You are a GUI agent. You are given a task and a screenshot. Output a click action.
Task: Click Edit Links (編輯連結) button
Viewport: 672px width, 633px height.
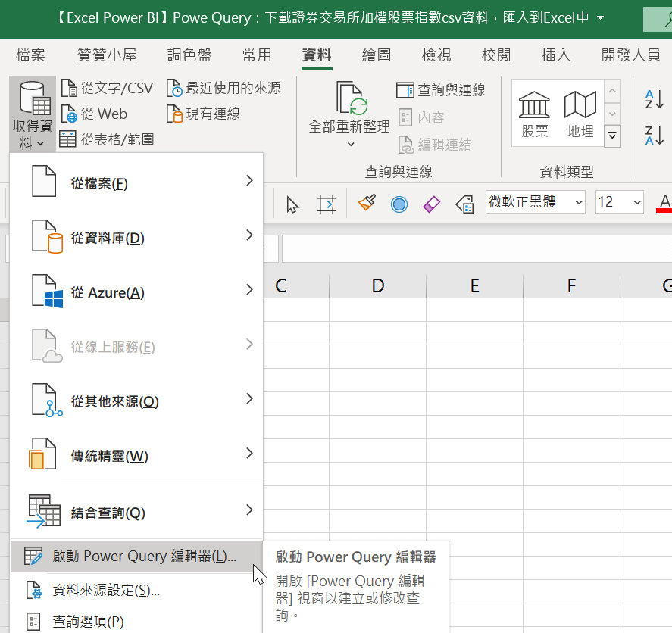tap(435, 145)
